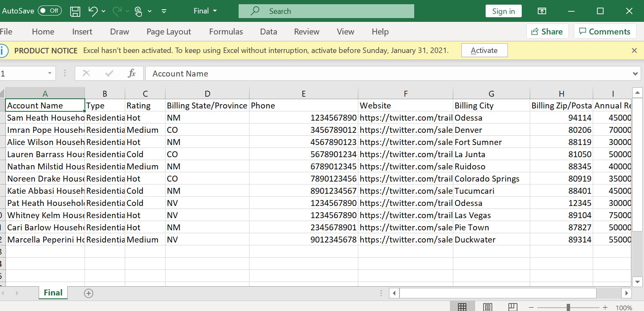
Task: Click the Touch/Mouse Mode icon
Action: pyautogui.click(x=138, y=11)
